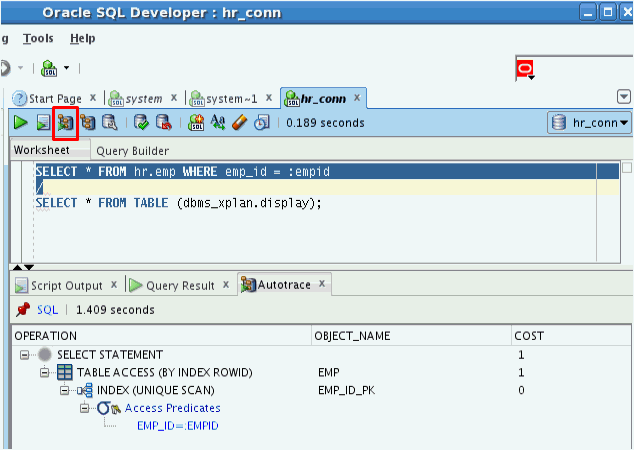Click the red Oracle logo search icon
Screen dimensions: 634x450
coord(525,69)
